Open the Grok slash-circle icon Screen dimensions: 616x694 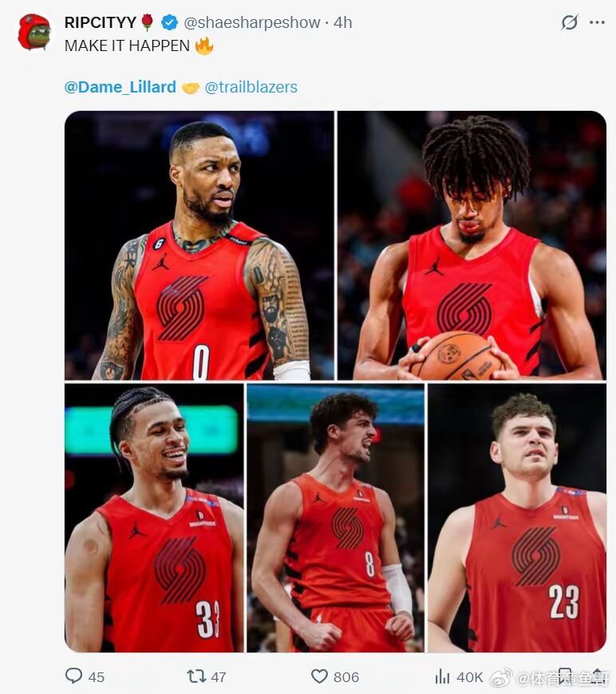click(x=570, y=22)
